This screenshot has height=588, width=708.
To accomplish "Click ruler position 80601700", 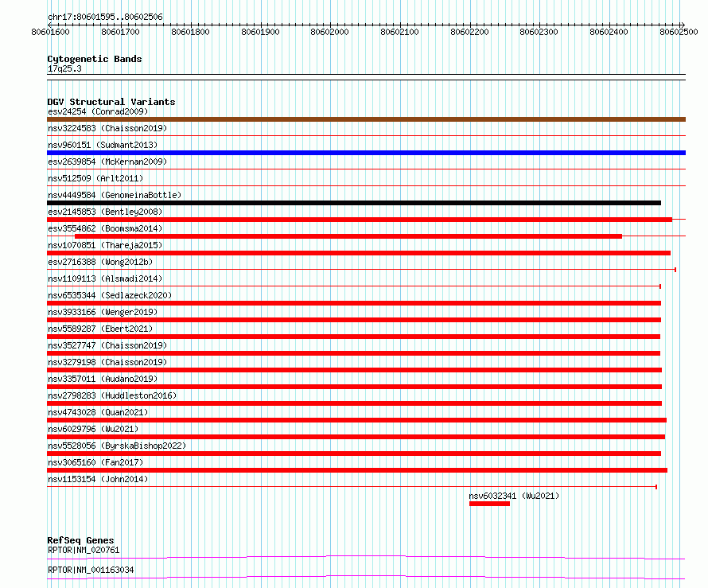I will coord(121,32).
